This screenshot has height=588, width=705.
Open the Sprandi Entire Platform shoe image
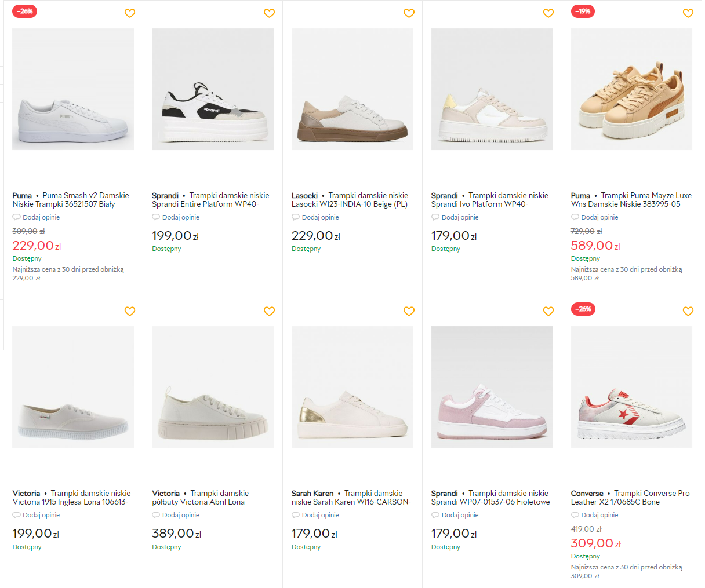(x=213, y=89)
